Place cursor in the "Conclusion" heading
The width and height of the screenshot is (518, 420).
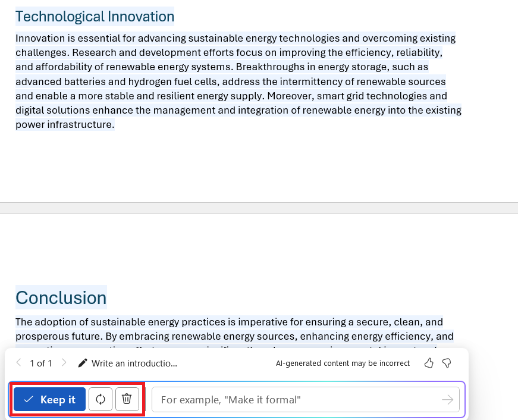coord(61,297)
